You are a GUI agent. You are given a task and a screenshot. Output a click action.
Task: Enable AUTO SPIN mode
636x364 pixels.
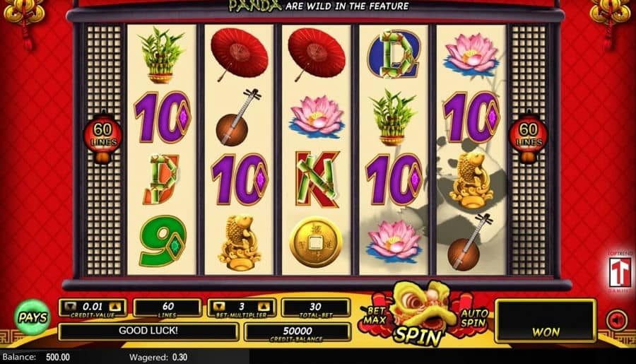[x=473, y=318]
